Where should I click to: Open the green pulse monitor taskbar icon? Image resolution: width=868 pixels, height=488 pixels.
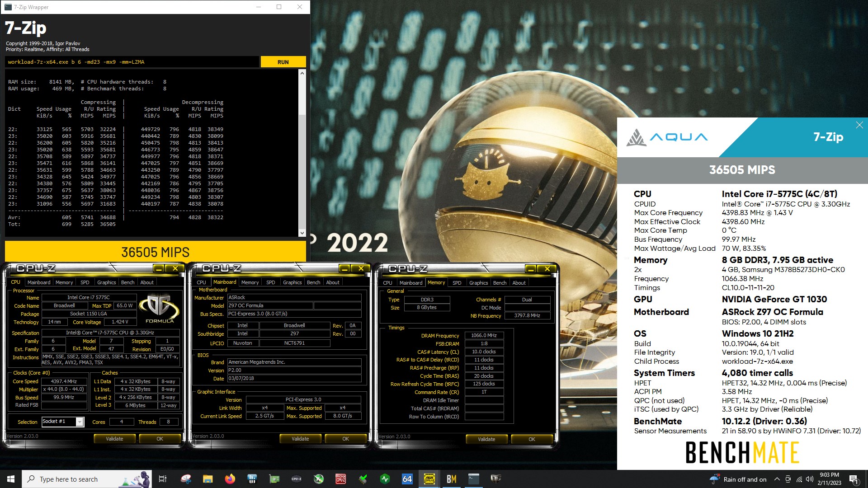pyautogui.click(x=385, y=479)
